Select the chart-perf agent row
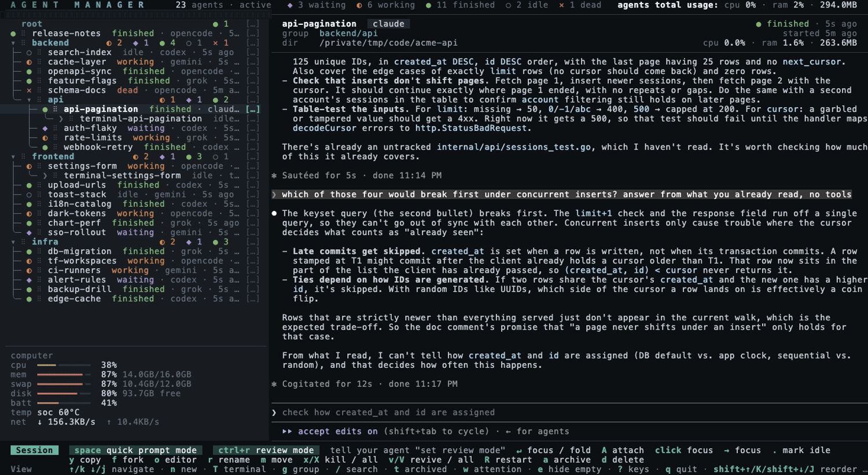This screenshot has height=475, width=868. pyautogui.click(x=135, y=223)
